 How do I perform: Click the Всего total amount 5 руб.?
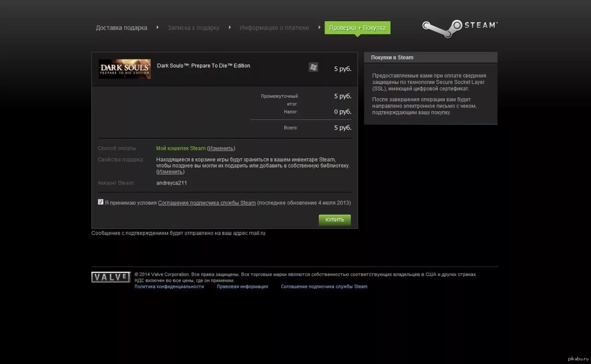343,127
